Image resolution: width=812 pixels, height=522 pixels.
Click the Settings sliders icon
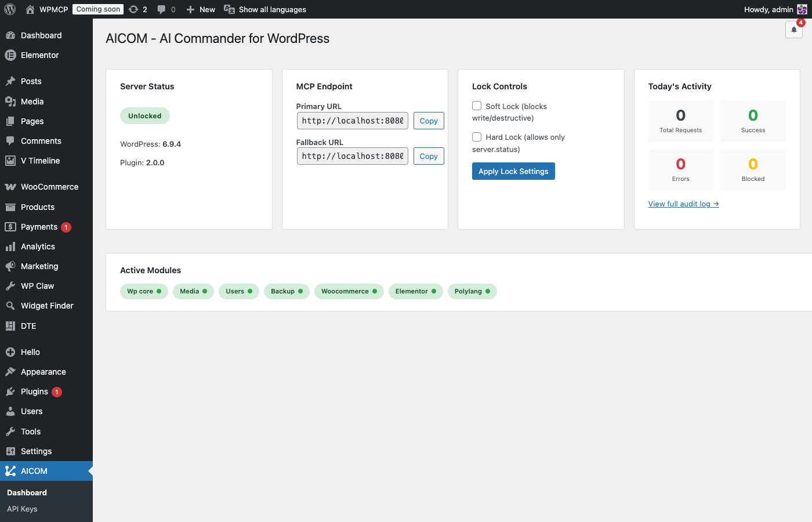[x=10, y=451]
